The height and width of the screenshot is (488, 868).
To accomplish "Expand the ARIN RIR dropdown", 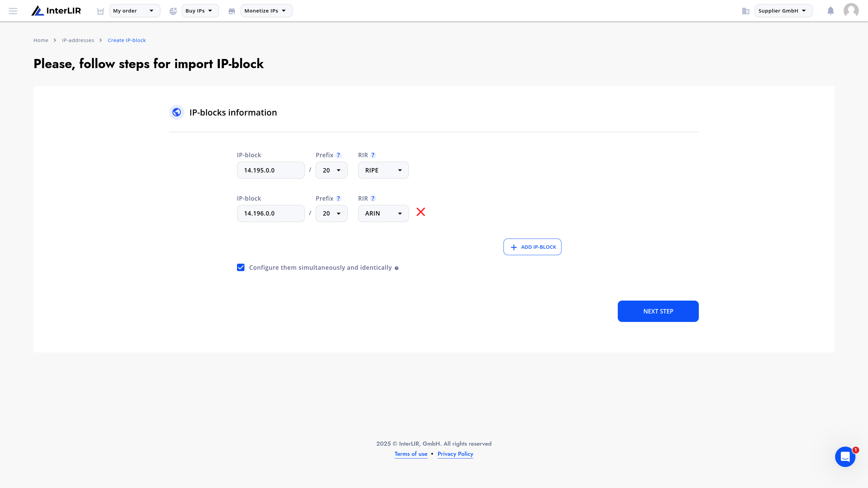I will tap(383, 213).
